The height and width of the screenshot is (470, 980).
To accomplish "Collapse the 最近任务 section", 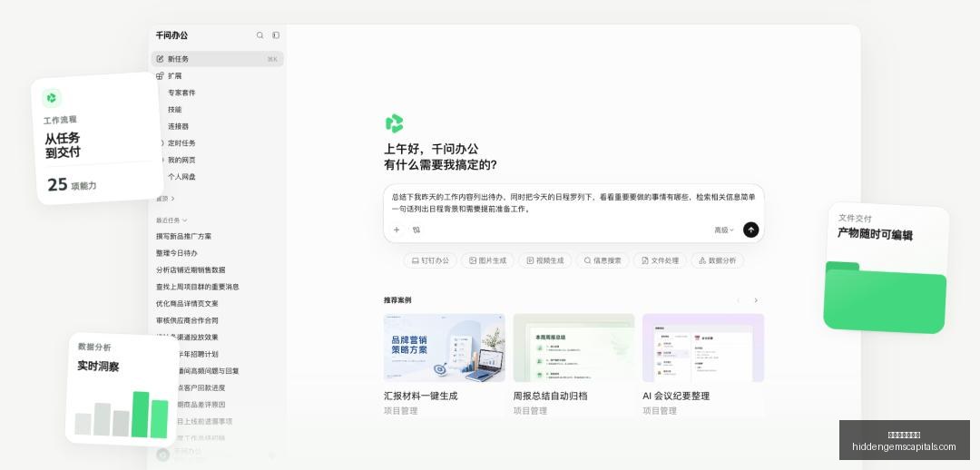I will (x=171, y=220).
